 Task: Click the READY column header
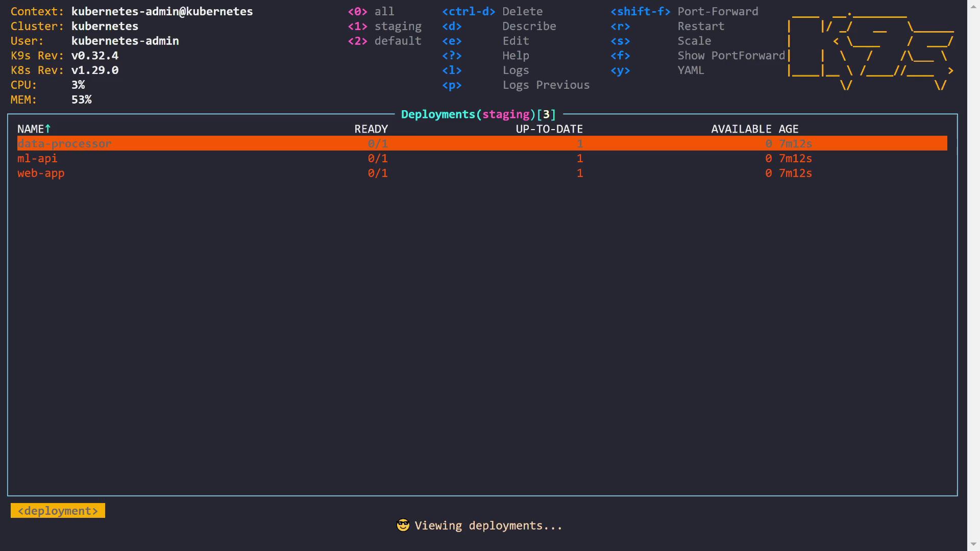tap(371, 129)
